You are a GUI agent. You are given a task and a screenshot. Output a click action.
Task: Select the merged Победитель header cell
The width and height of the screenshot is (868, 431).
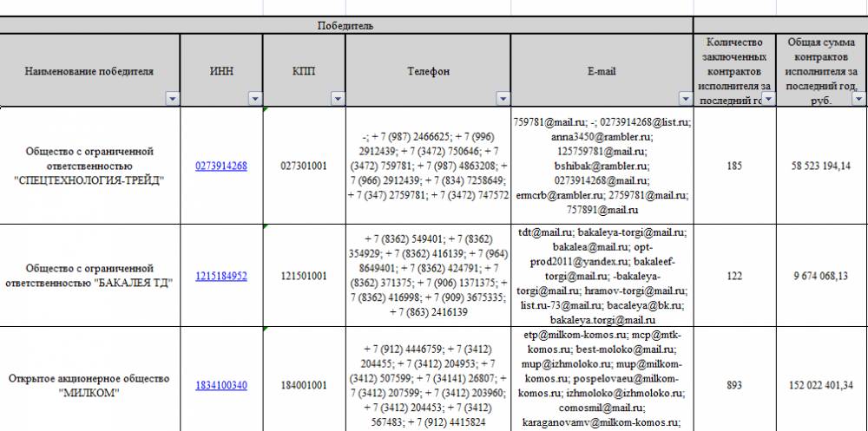tap(345, 26)
